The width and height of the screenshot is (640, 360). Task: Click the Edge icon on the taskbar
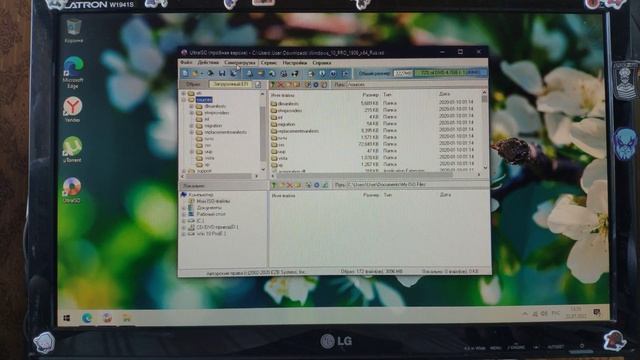[x=87, y=318]
